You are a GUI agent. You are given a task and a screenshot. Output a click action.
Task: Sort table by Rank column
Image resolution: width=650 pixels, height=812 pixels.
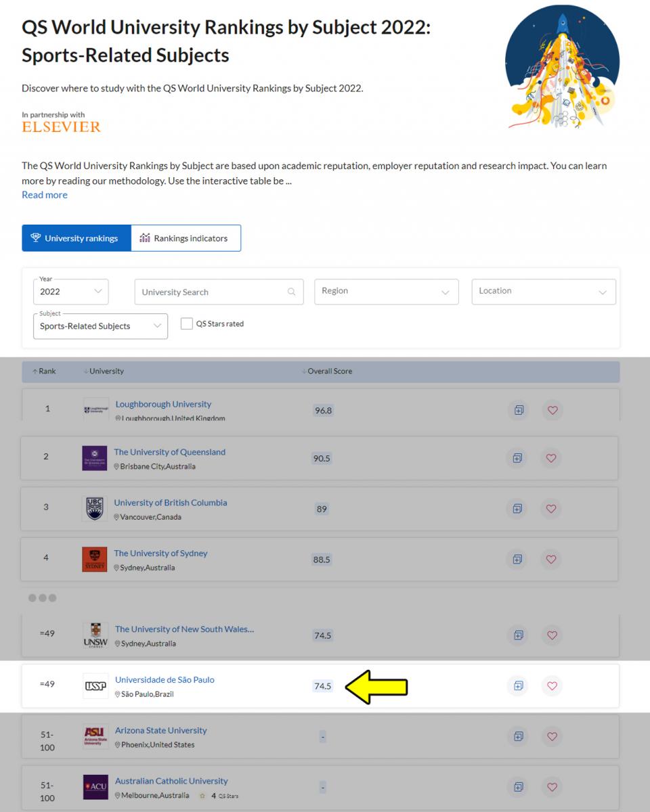44,371
